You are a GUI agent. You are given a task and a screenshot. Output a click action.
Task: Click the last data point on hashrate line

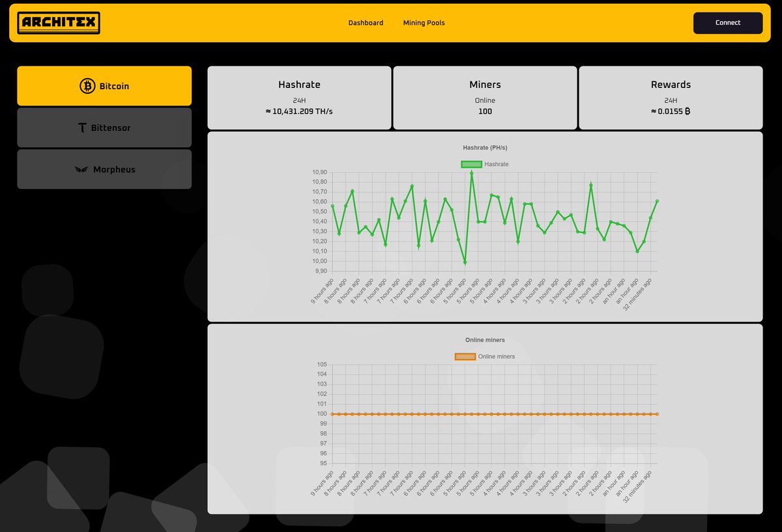pos(657,201)
